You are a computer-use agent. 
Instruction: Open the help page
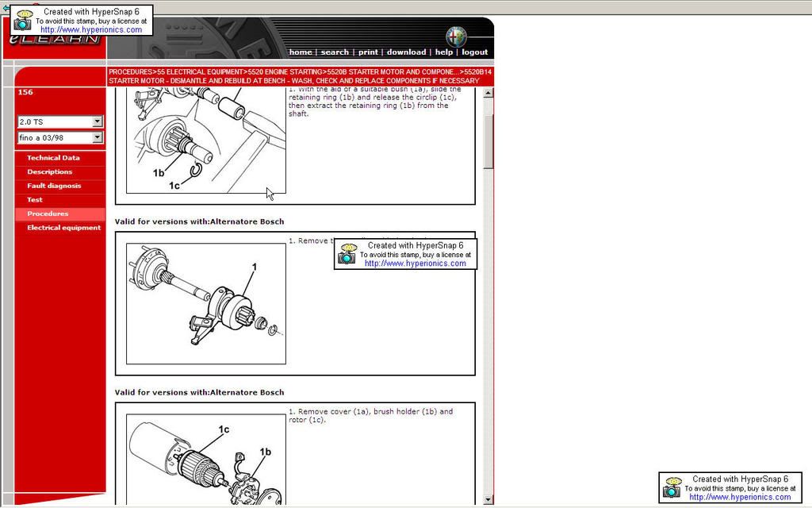click(444, 52)
